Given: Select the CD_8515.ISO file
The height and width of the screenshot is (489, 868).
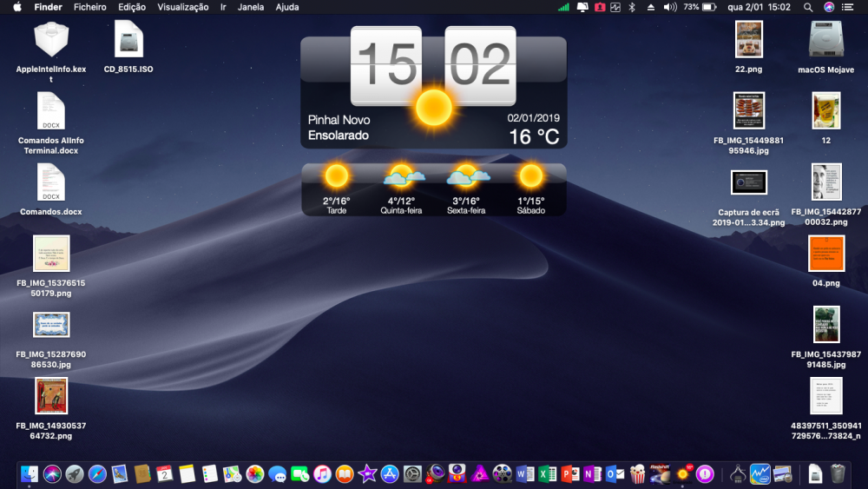Looking at the screenshot, I should tap(128, 47).
